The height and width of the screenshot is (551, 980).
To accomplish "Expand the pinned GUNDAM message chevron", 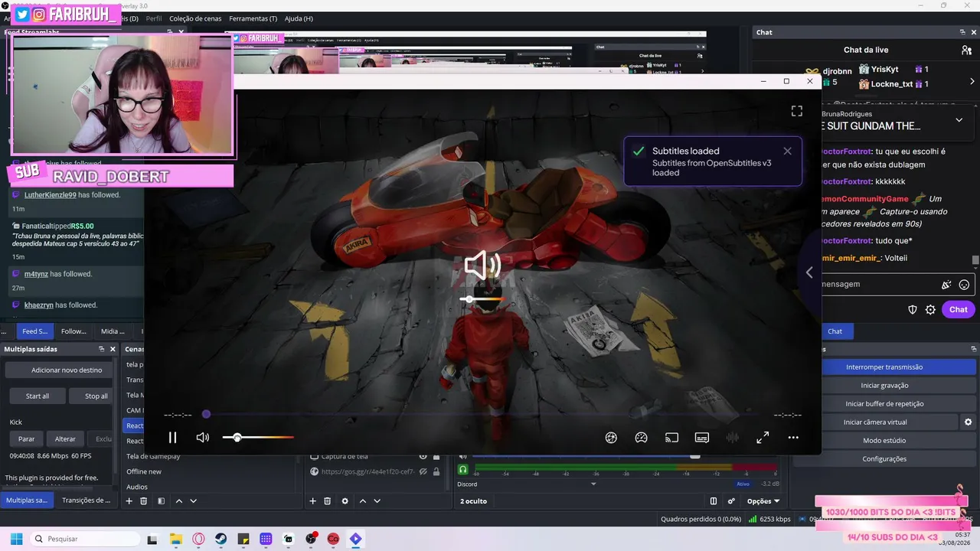I will [x=959, y=120].
